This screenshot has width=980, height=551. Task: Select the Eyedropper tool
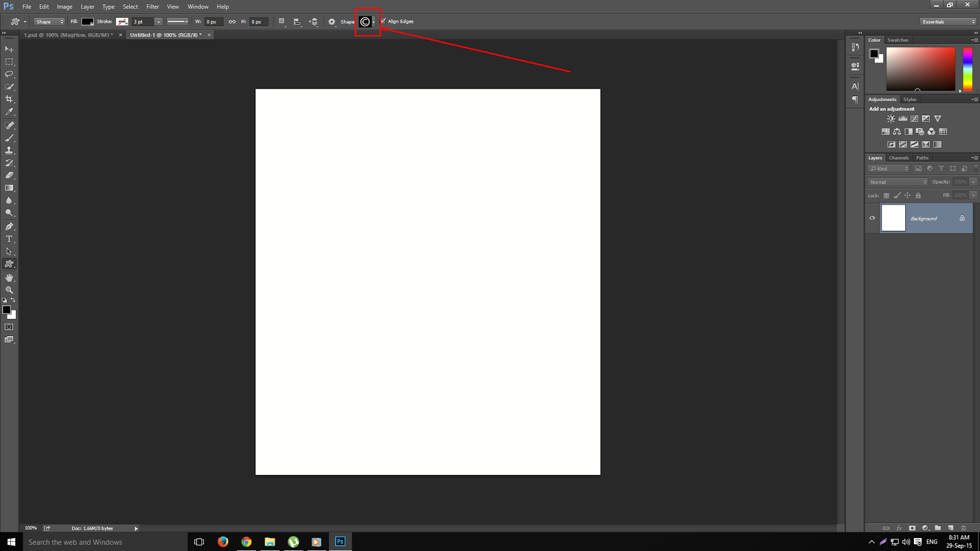point(9,112)
